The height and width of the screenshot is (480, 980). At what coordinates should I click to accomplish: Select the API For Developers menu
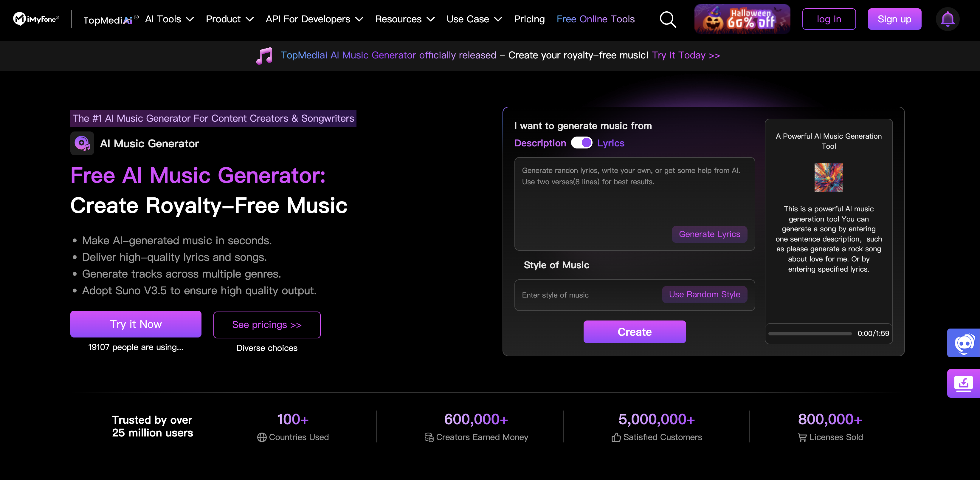315,19
